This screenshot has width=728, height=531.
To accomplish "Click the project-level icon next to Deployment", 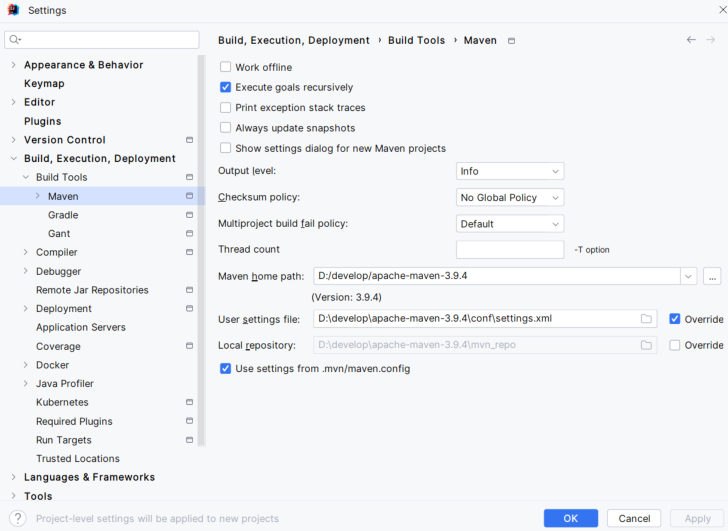I will point(189,308).
